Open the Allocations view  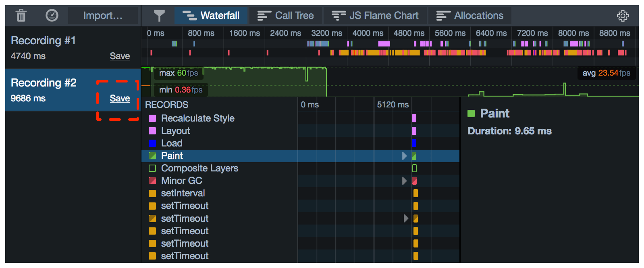tap(470, 16)
